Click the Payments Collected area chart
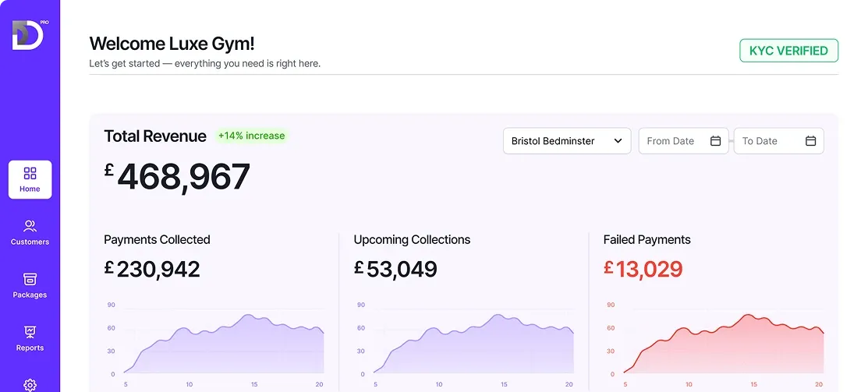 click(x=216, y=343)
